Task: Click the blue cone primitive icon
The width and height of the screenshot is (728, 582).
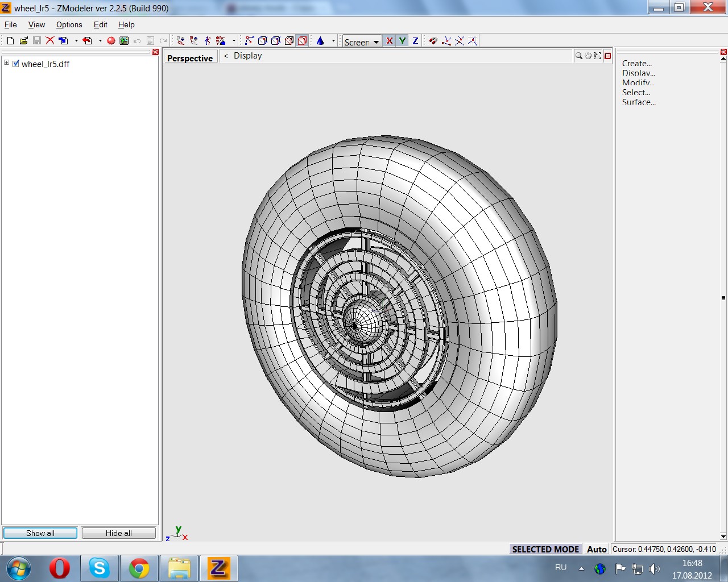Action: 320,41
